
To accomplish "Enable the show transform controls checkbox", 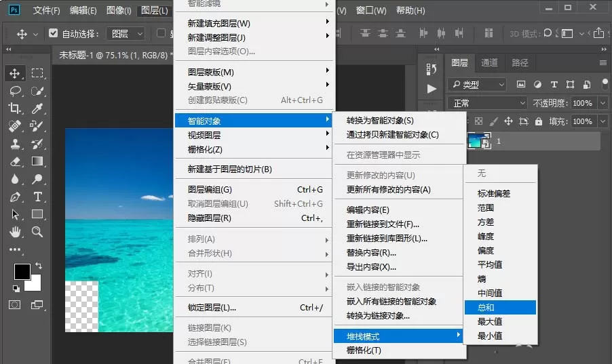I will [161, 33].
